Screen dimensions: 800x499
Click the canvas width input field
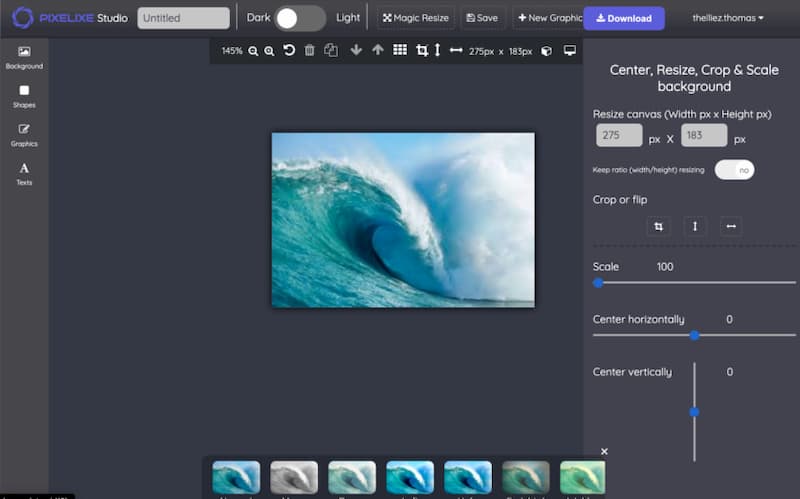(619, 136)
